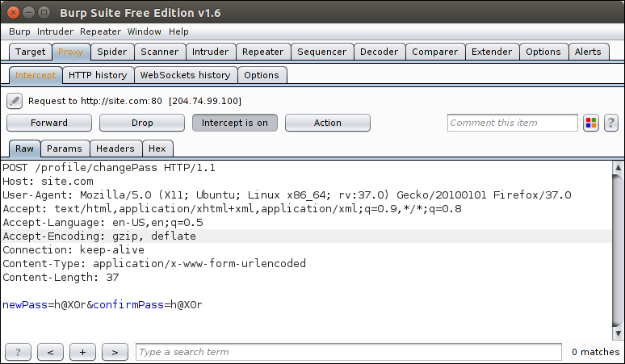Drop the intercepted request
The width and height of the screenshot is (625, 364).
[x=142, y=123]
